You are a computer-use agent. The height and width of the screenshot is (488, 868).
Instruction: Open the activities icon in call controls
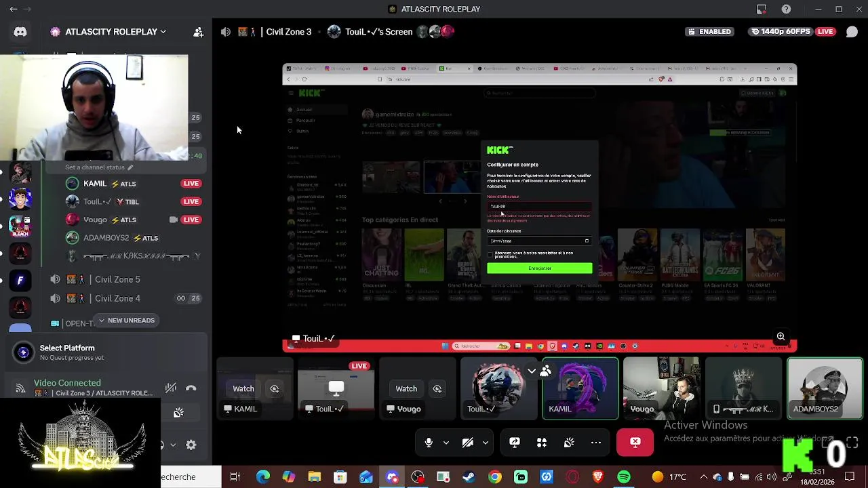point(542,443)
